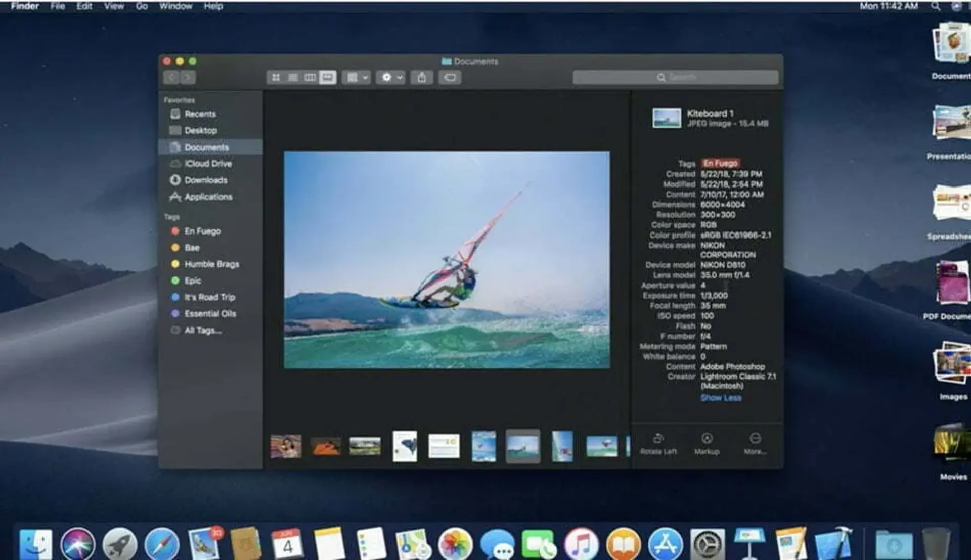
Task: Select Documents in the sidebar
Action: (x=211, y=147)
